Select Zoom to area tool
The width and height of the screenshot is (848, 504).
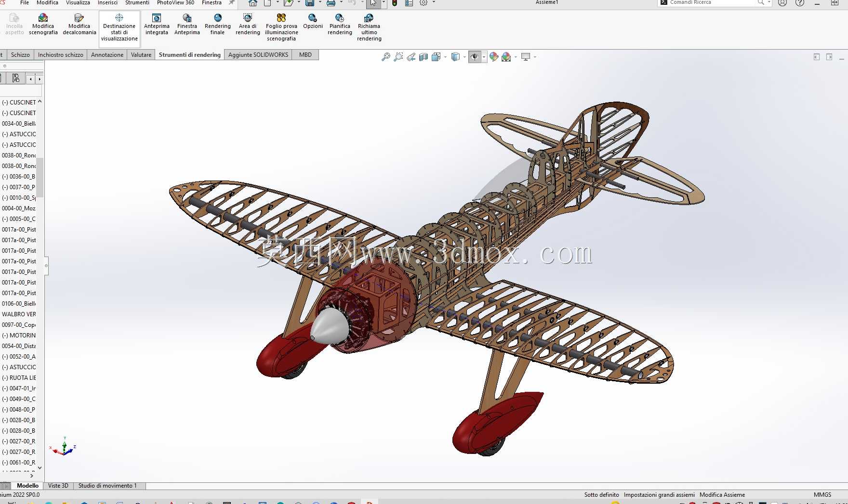click(398, 57)
